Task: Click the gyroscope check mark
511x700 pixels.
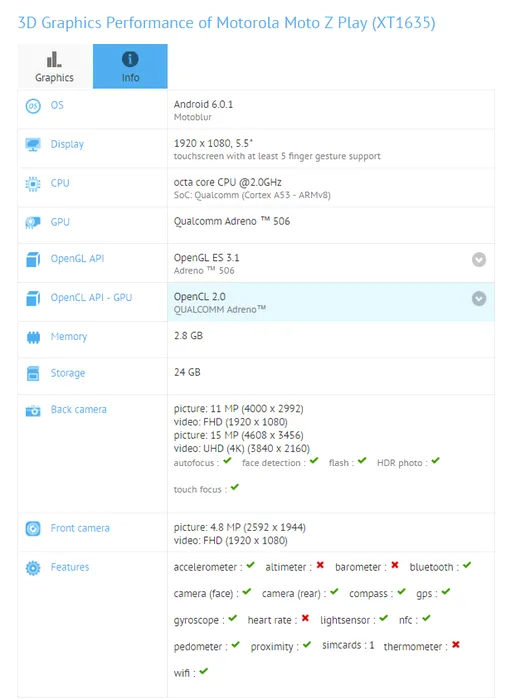Action: point(233,618)
